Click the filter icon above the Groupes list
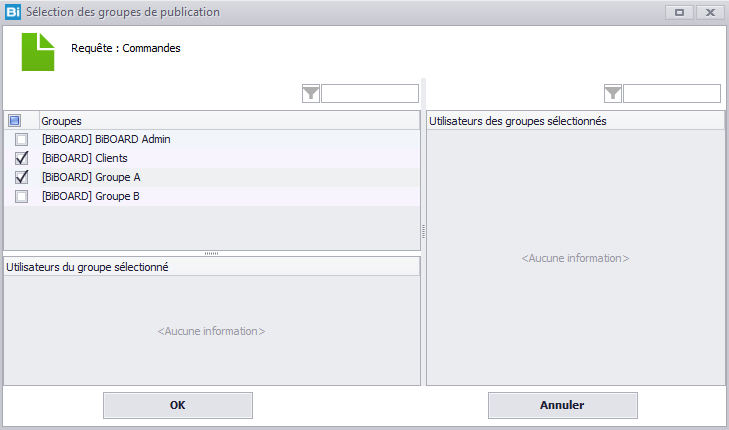This screenshot has width=729, height=430. coord(311,93)
